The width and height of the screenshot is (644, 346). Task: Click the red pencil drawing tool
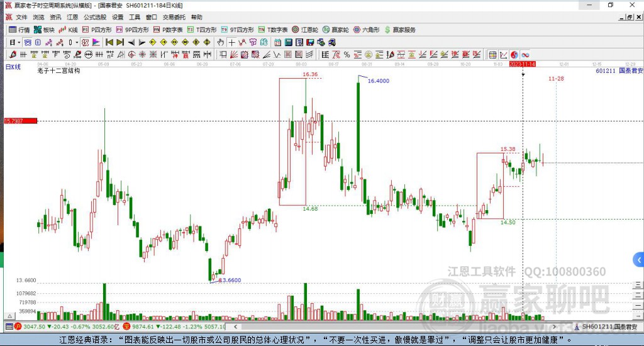(x=13, y=54)
